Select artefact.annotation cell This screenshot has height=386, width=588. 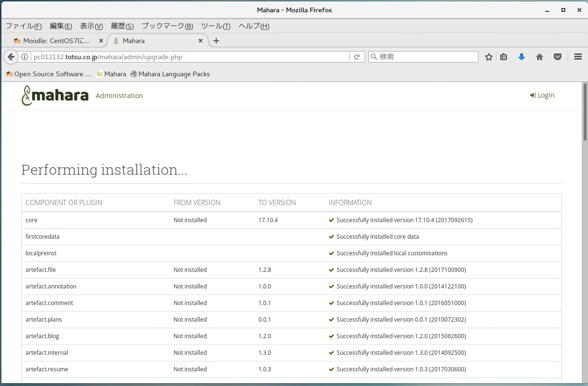tap(51, 287)
